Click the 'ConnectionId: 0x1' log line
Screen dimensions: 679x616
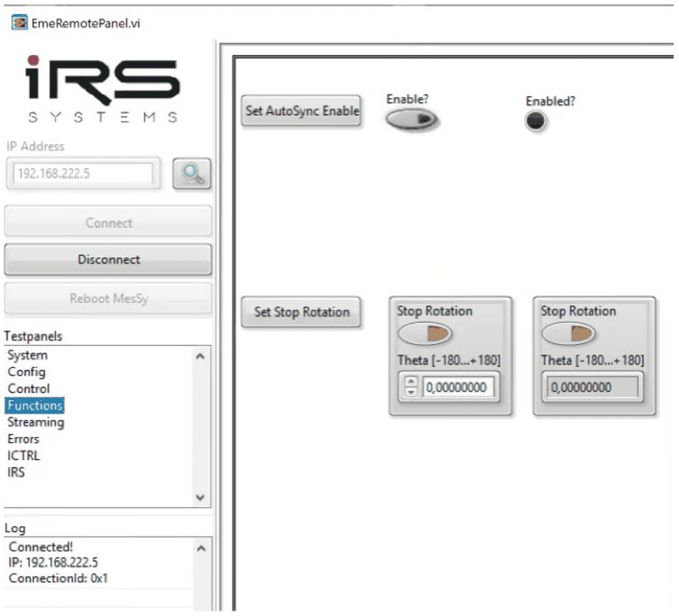pos(58,579)
